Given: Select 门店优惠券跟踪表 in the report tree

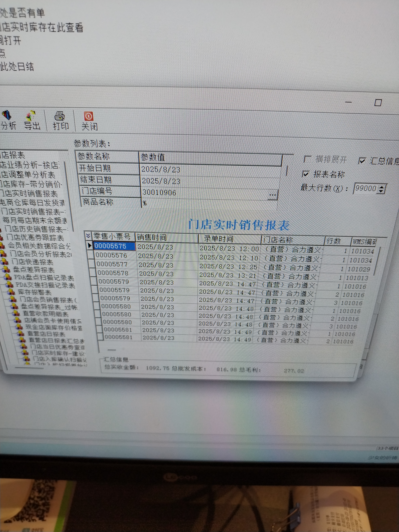Looking at the screenshot, I should pos(35,238).
